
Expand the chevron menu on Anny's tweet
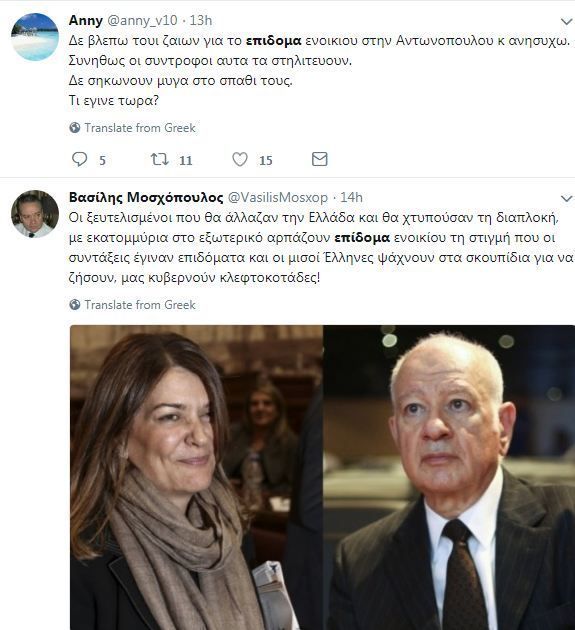point(566,22)
